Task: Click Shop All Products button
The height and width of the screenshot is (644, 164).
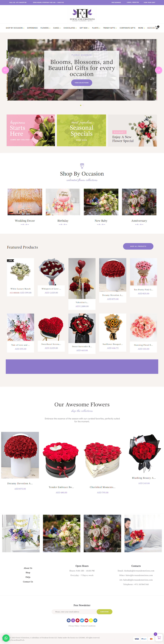Action: (138, 246)
